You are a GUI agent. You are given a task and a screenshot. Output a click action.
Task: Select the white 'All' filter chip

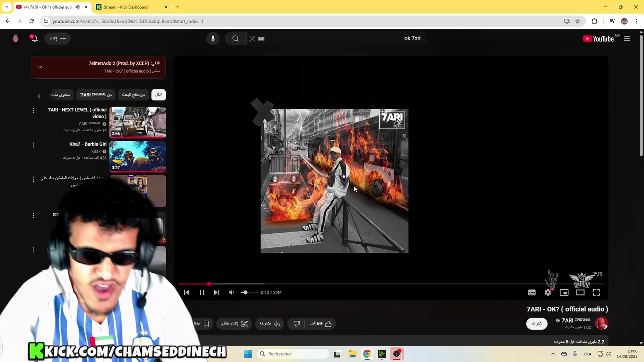(158, 95)
